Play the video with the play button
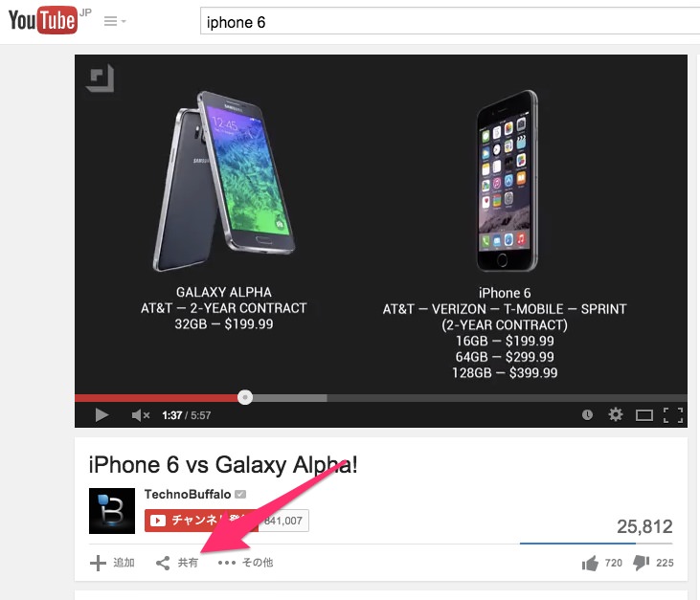 (102, 415)
